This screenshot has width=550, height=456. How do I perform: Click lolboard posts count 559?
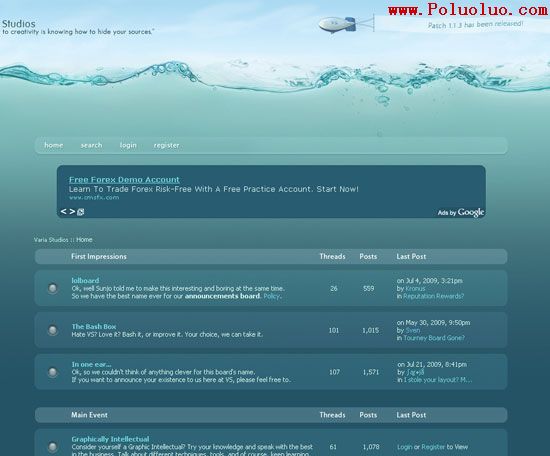(x=368, y=288)
